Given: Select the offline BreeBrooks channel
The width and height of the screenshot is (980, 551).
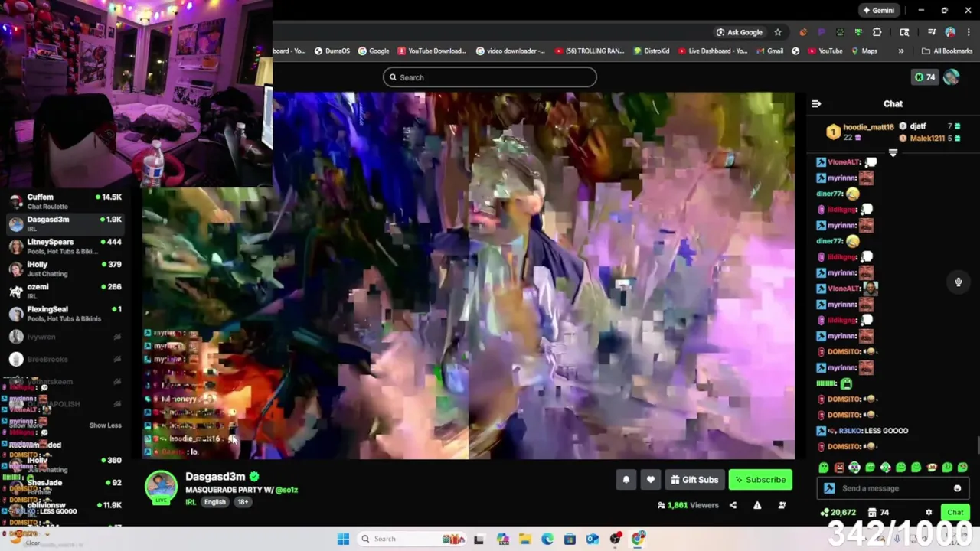Looking at the screenshot, I should tap(65, 359).
